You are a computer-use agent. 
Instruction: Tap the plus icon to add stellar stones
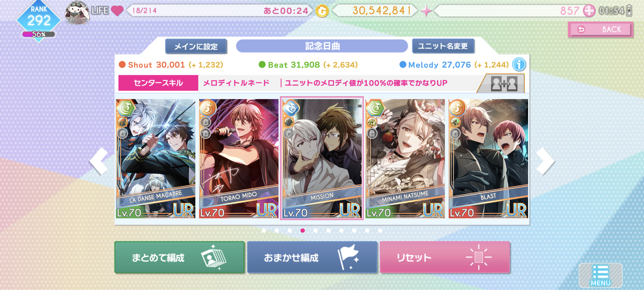pos(589,11)
